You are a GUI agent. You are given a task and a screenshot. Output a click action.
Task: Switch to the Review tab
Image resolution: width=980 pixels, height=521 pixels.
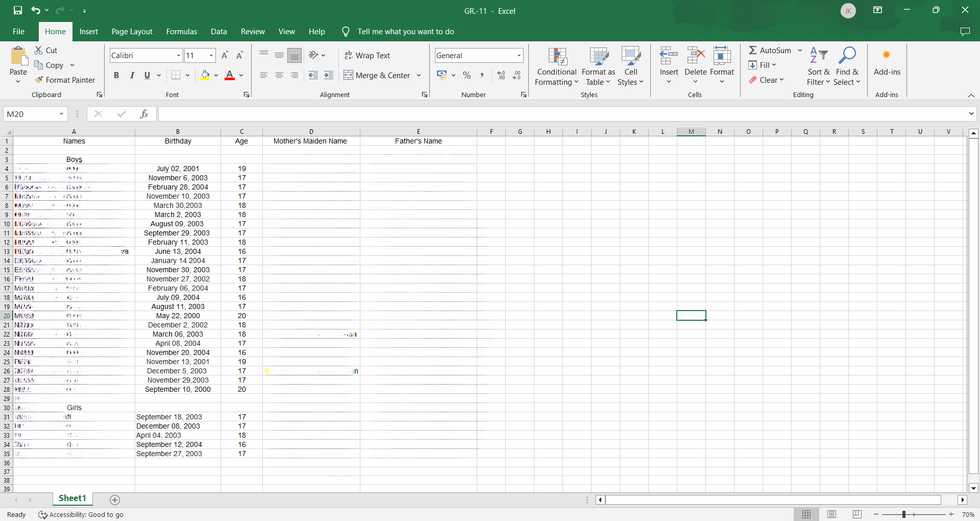click(x=253, y=32)
